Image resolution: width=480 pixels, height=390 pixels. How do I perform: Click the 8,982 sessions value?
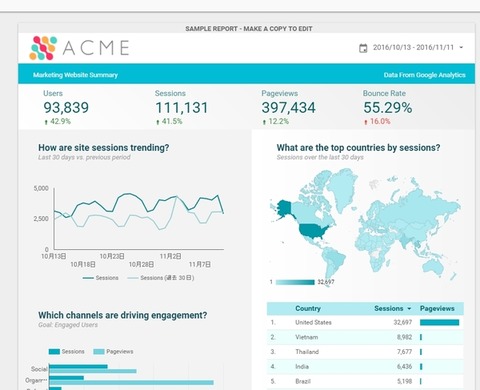[x=404, y=337]
